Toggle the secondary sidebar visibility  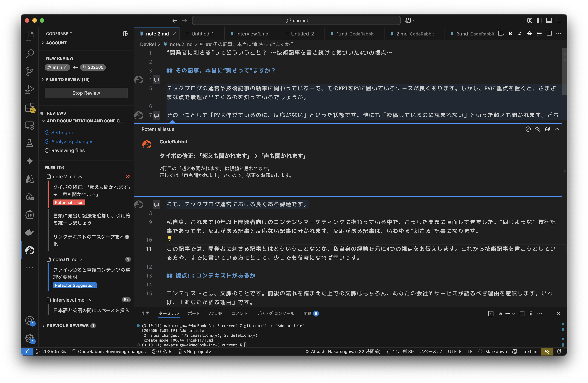pos(559,20)
